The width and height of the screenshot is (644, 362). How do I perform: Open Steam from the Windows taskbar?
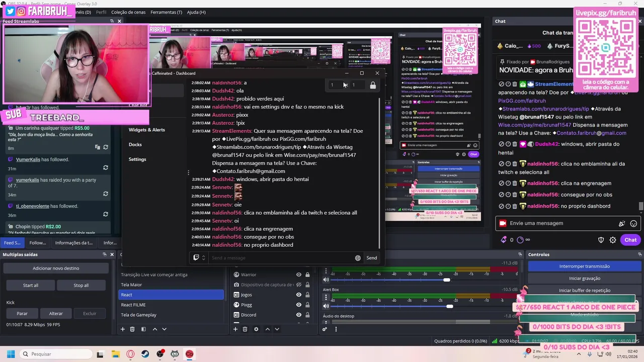(145, 354)
